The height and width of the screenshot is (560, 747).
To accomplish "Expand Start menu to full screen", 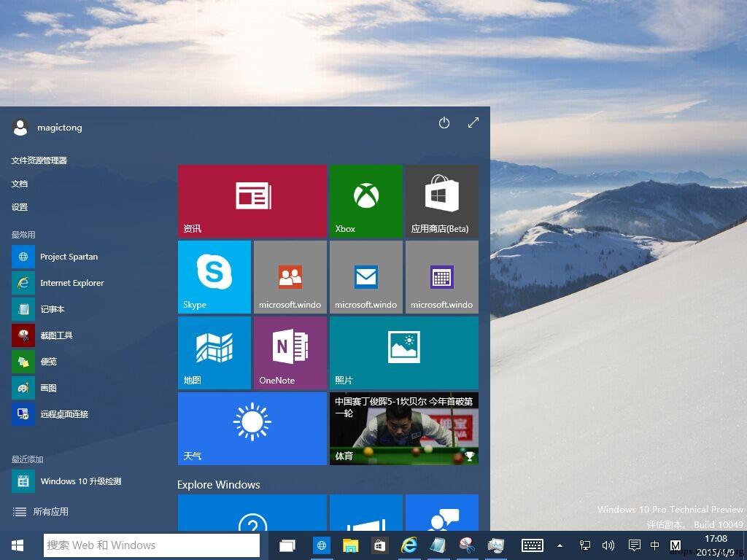I will click(473, 123).
